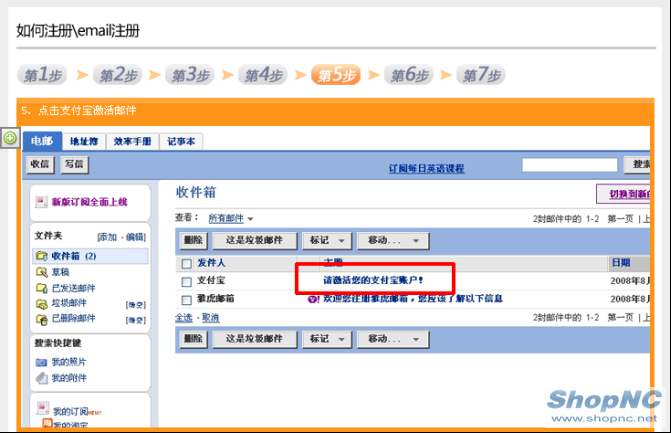Open the top 标记 dropdown
The image size is (671, 433).
point(327,240)
